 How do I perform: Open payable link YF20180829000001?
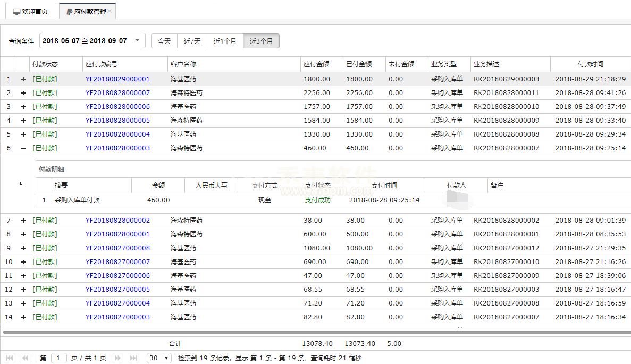pos(117,79)
